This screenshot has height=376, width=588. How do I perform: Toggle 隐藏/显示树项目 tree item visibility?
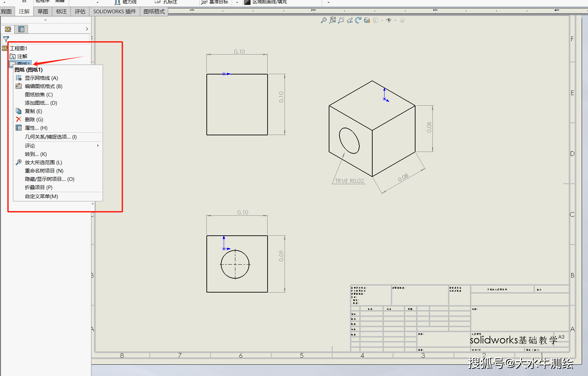49,179
